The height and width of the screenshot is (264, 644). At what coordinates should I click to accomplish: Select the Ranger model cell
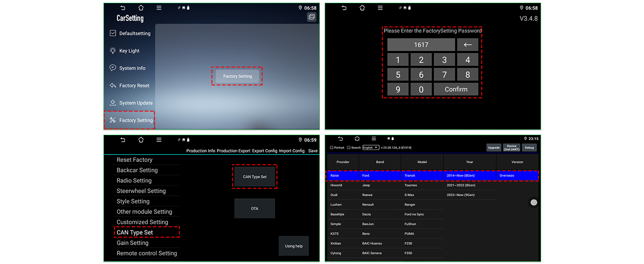422,205
